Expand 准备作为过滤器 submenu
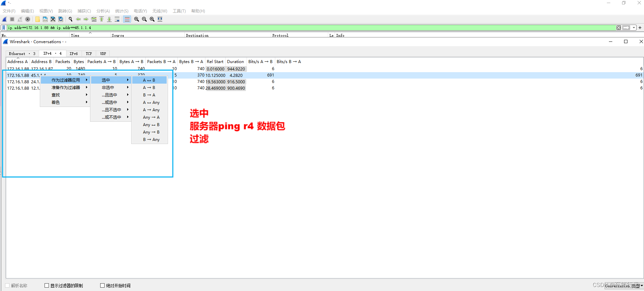This screenshot has height=291, width=644. [65, 88]
